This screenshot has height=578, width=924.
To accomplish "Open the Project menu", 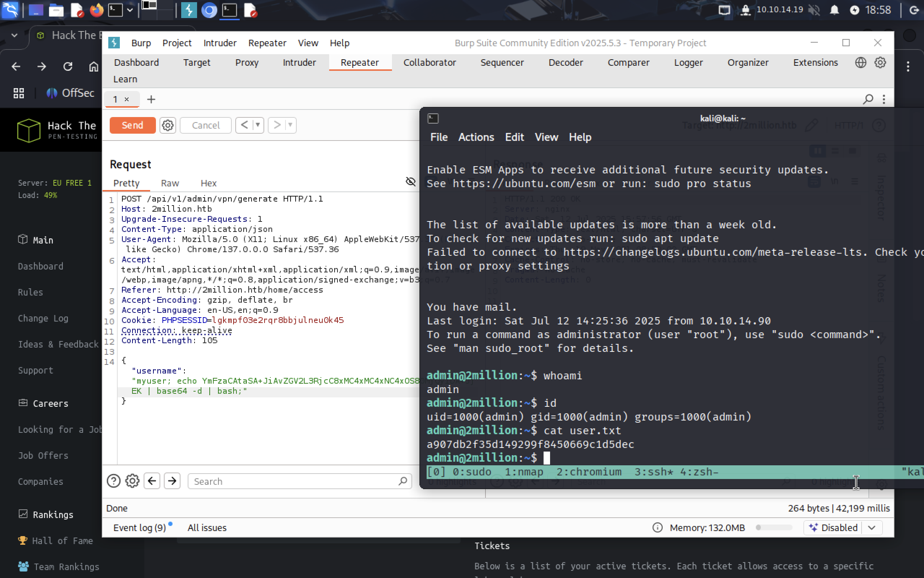I will pos(177,43).
